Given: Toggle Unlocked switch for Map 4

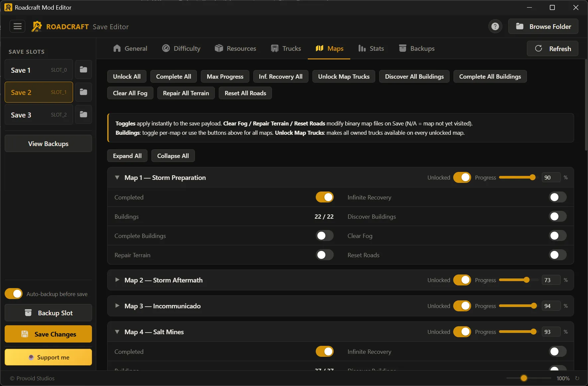Looking at the screenshot, I should pos(462,332).
